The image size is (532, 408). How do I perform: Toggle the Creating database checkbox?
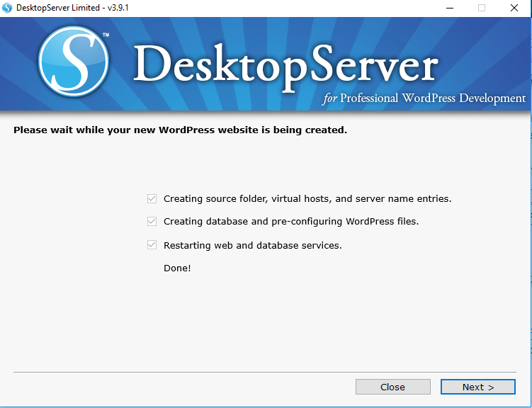tap(152, 221)
